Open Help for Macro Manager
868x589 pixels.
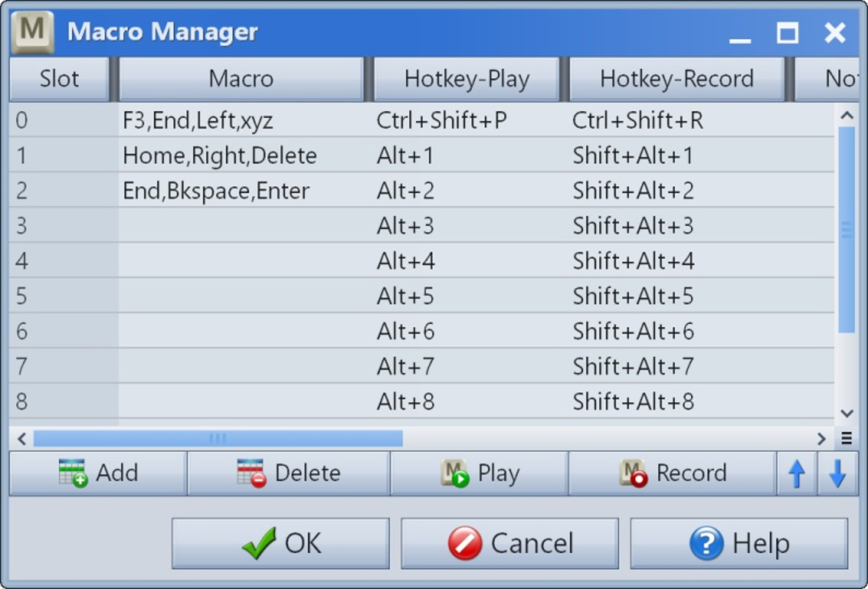739,543
